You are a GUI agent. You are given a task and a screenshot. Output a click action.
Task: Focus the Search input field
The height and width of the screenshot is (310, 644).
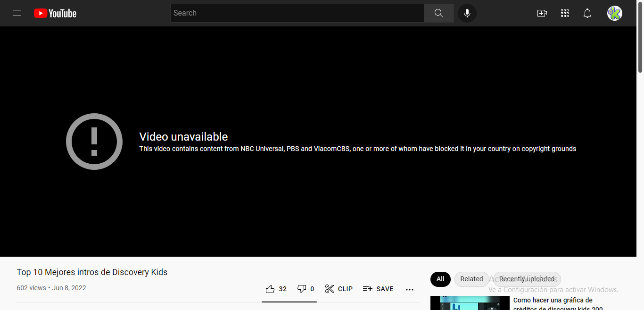[x=297, y=13]
